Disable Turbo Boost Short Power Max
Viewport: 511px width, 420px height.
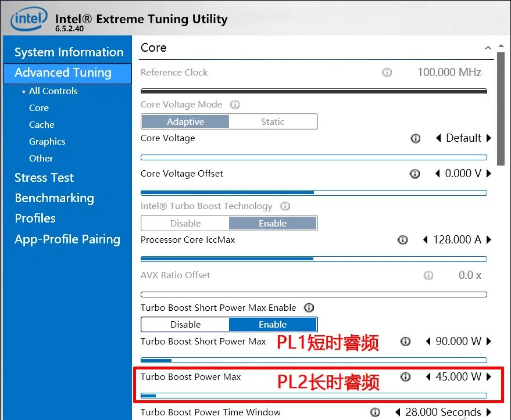tap(185, 325)
